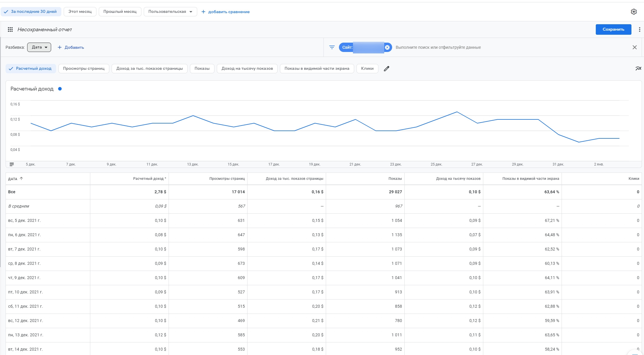Select the Прошлый месяц date tab
The width and height of the screenshot is (644, 355).
point(120,12)
